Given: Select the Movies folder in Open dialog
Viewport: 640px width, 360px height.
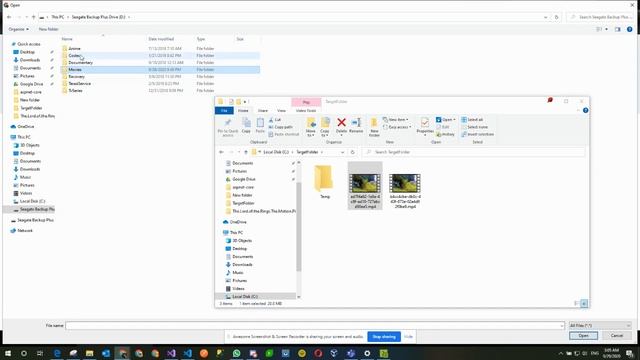Looking at the screenshot, I should 160,69.
